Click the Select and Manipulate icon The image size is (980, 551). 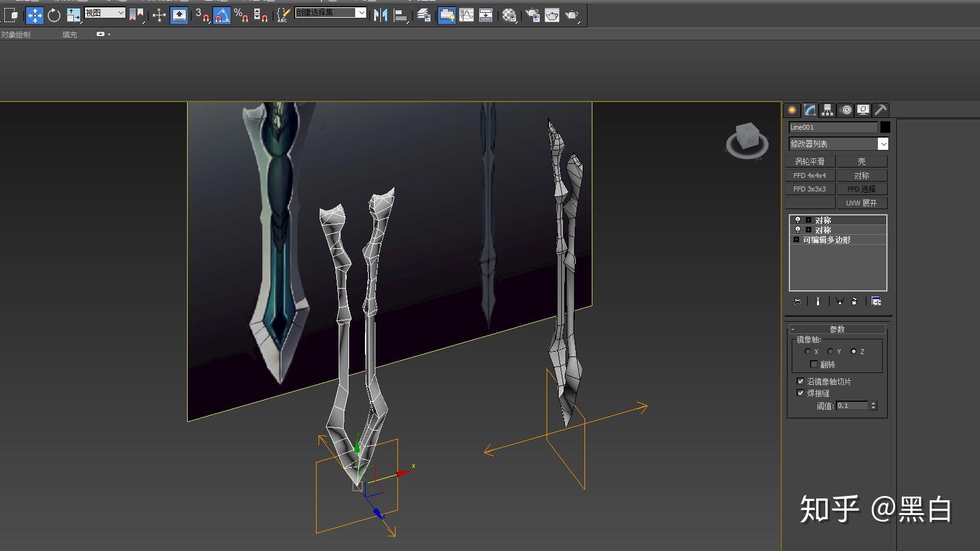(160, 15)
